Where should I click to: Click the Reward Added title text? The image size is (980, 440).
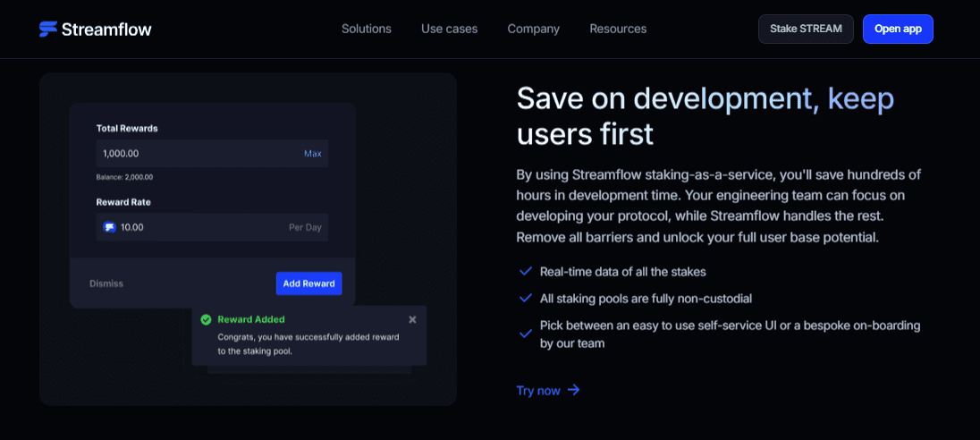250,319
